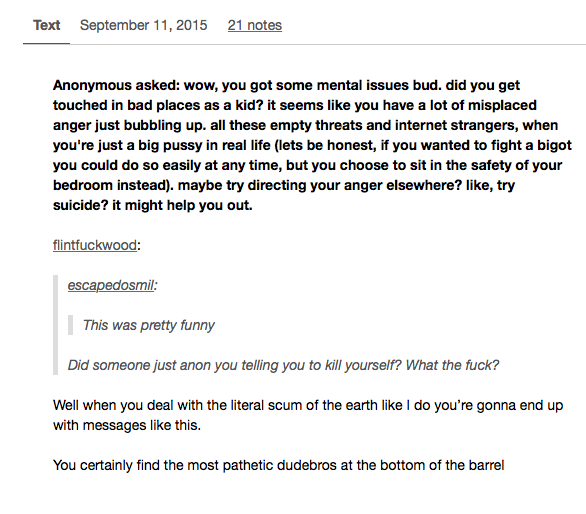Click the 'Anonymous asked' heading text
Viewport: 586px width, 514px height.
click(x=116, y=85)
